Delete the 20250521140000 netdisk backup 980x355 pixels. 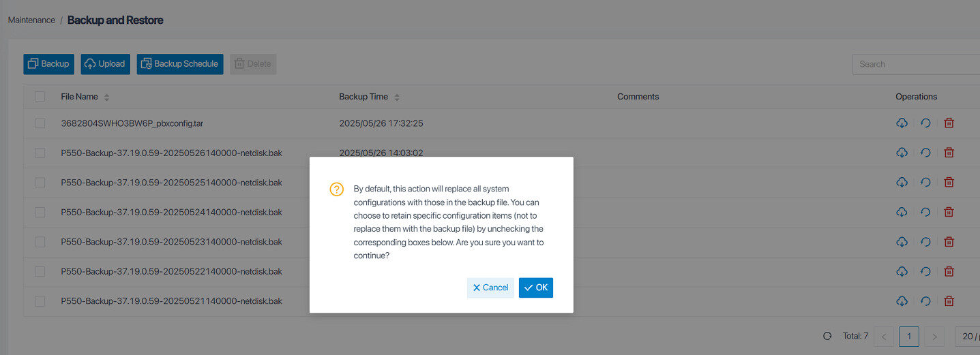click(x=949, y=301)
